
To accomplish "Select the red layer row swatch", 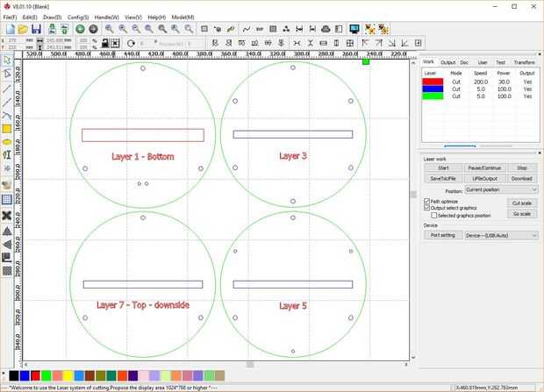I will [x=433, y=82].
